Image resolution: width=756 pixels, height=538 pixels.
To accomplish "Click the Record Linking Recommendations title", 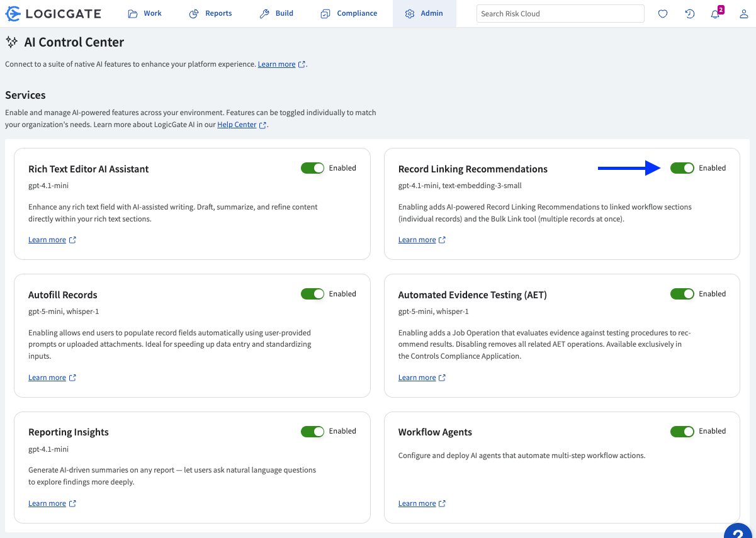I will tap(473, 169).
